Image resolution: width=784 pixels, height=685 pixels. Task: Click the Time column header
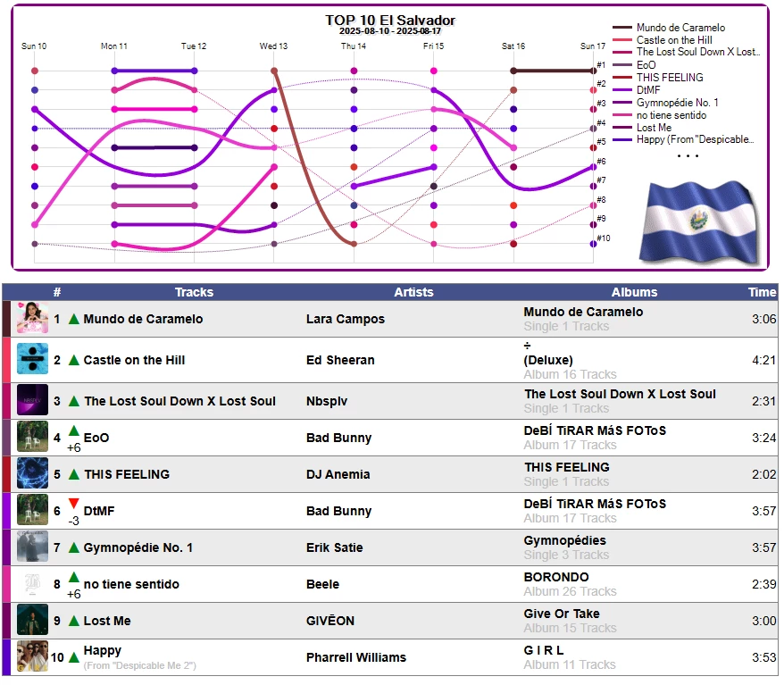click(x=762, y=292)
